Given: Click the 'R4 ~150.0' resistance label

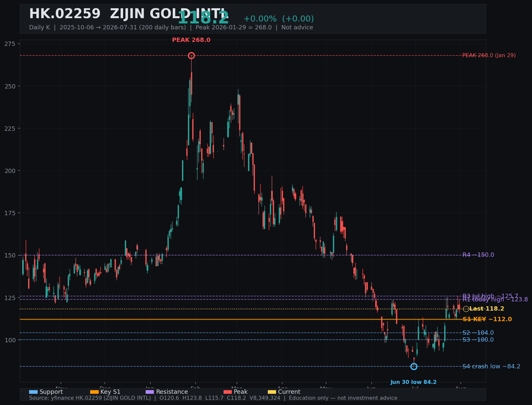Looking at the screenshot, I should (x=478, y=255).
